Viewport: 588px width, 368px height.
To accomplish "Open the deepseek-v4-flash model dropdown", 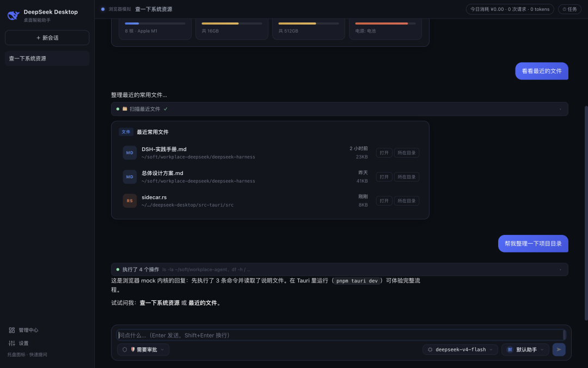I will click(460, 349).
